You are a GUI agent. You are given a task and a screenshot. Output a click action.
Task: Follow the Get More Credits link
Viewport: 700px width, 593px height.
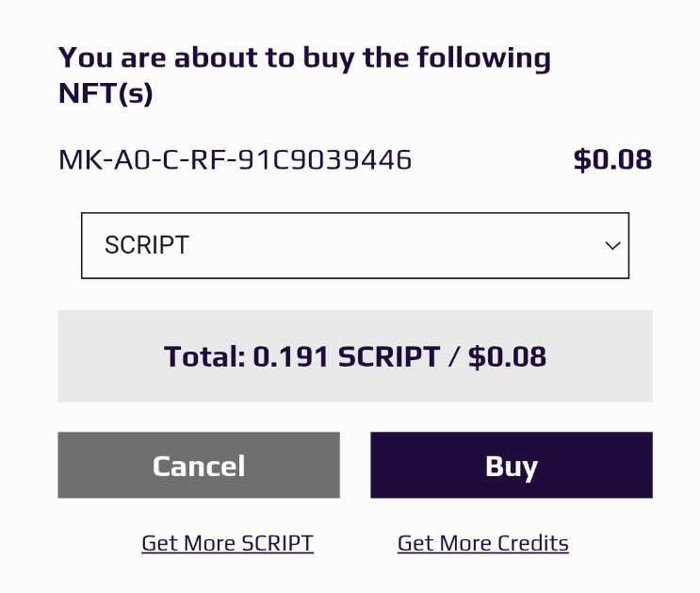[483, 543]
